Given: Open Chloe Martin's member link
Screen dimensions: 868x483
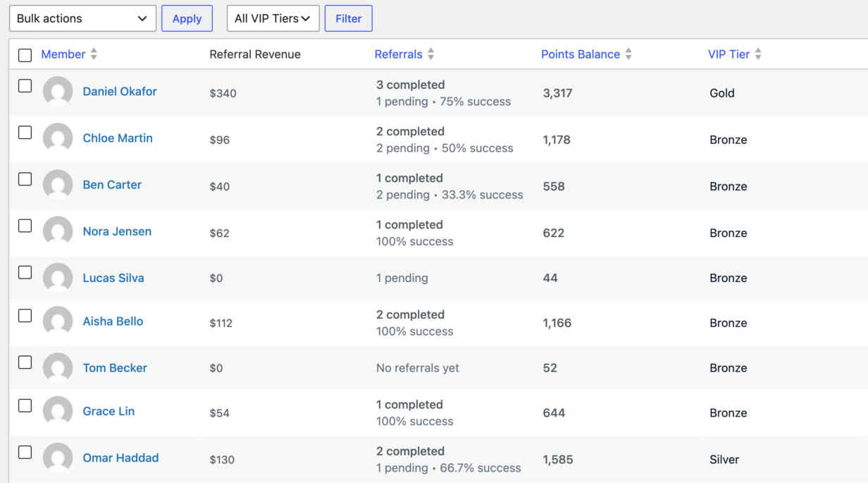Looking at the screenshot, I should [118, 138].
